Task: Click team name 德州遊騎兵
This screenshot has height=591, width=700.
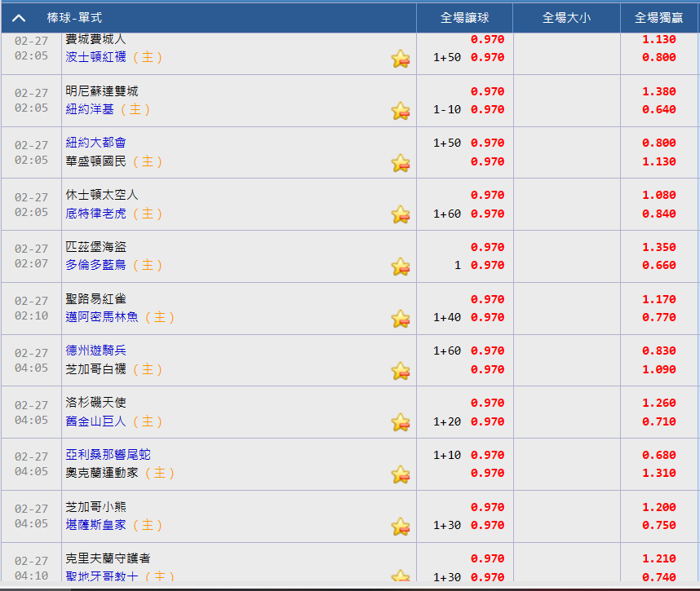Action: (x=96, y=351)
